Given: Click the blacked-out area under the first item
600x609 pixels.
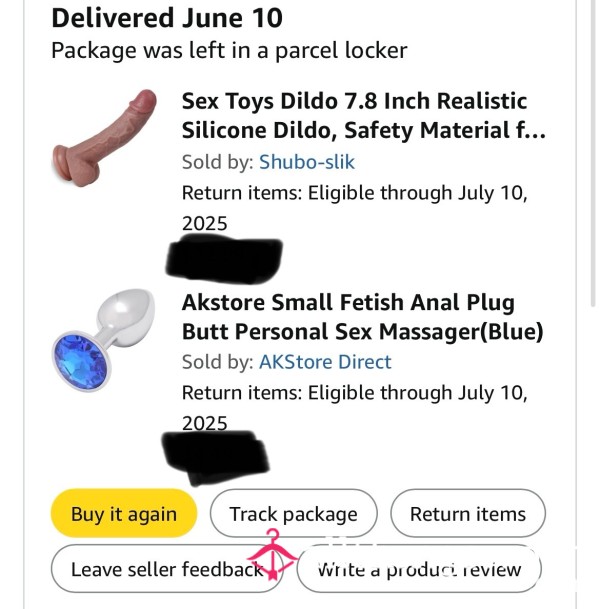Looking at the screenshot, I should point(224,258).
